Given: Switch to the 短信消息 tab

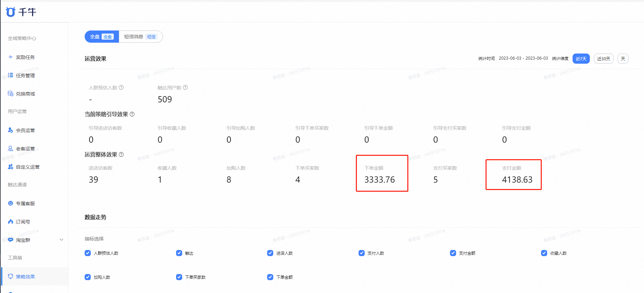Looking at the screenshot, I should pyautogui.click(x=141, y=37).
